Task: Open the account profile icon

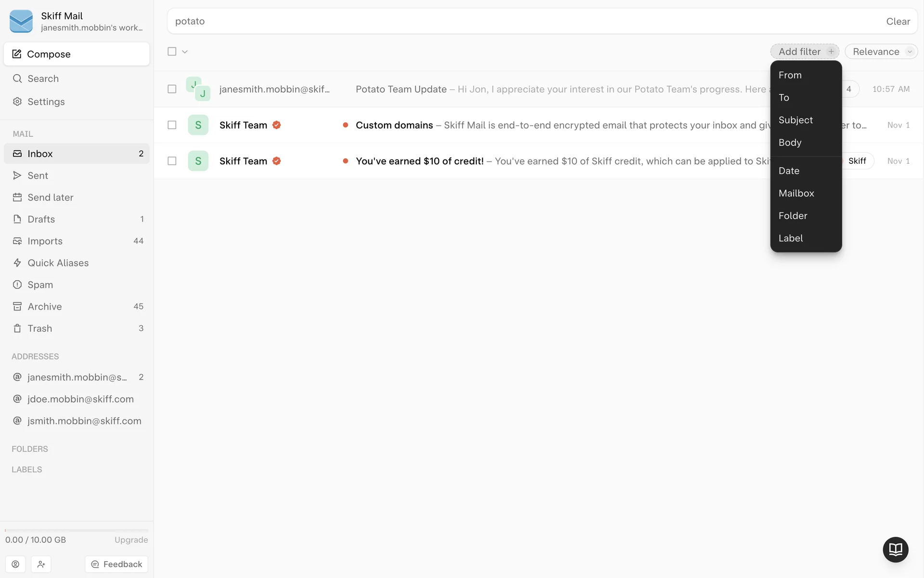Action: pos(15,564)
